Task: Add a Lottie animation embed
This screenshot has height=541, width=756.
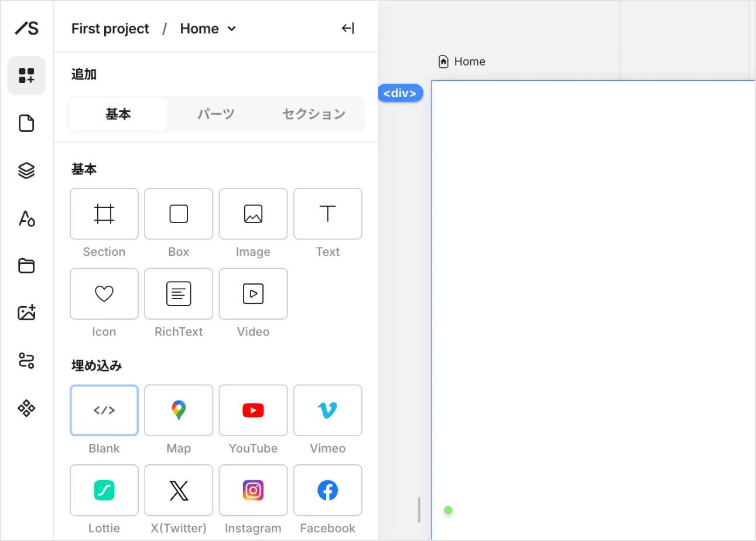Action: tap(104, 490)
